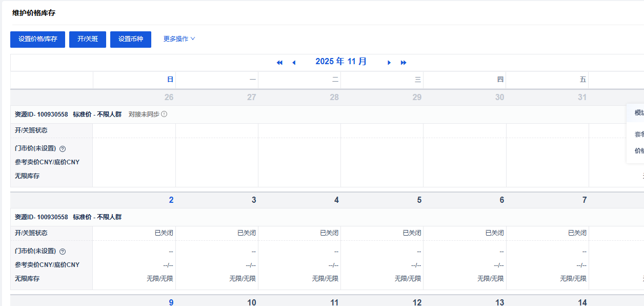Open the 更多操作 dropdown menu
This screenshot has width=644, height=306.
[179, 39]
